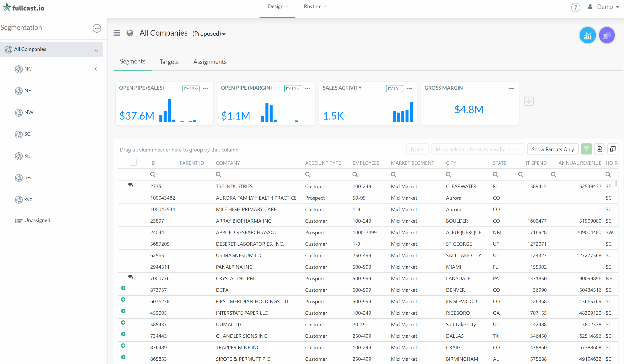Collapse the All Companies tree node
Image resolution: width=624 pixels, height=364 pixels.
pos(96,50)
